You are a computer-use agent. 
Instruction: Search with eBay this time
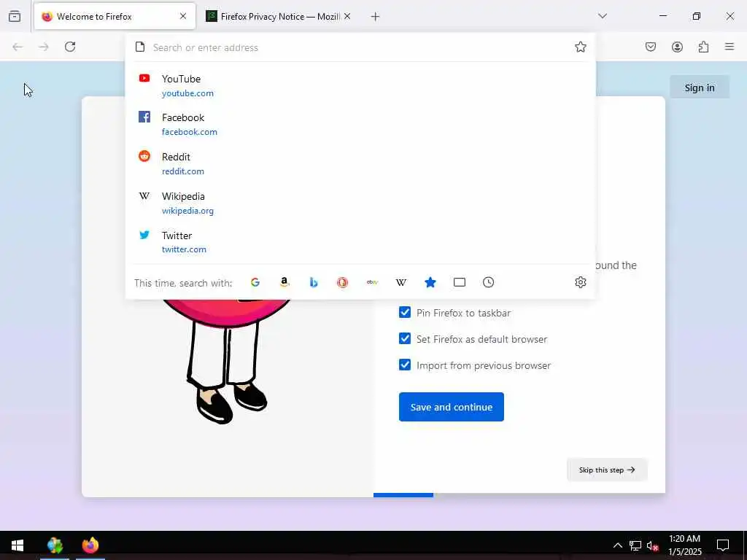[x=372, y=282]
